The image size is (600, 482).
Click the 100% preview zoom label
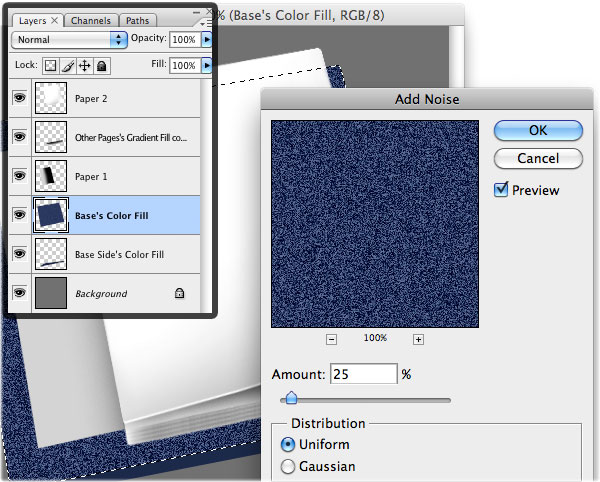tap(375, 338)
